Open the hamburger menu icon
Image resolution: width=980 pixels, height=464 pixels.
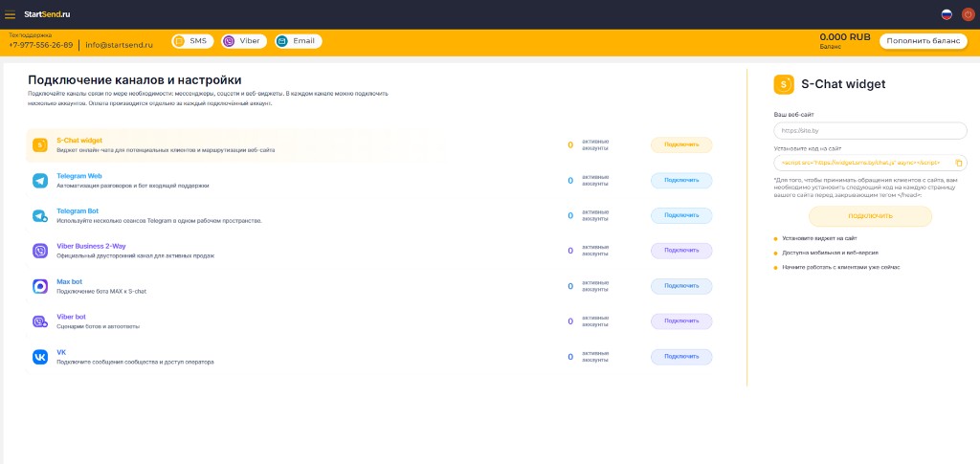10,14
